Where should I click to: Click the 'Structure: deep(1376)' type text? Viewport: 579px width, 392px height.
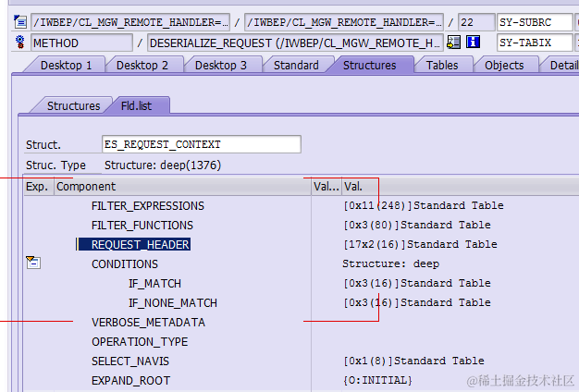tap(163, 165)
